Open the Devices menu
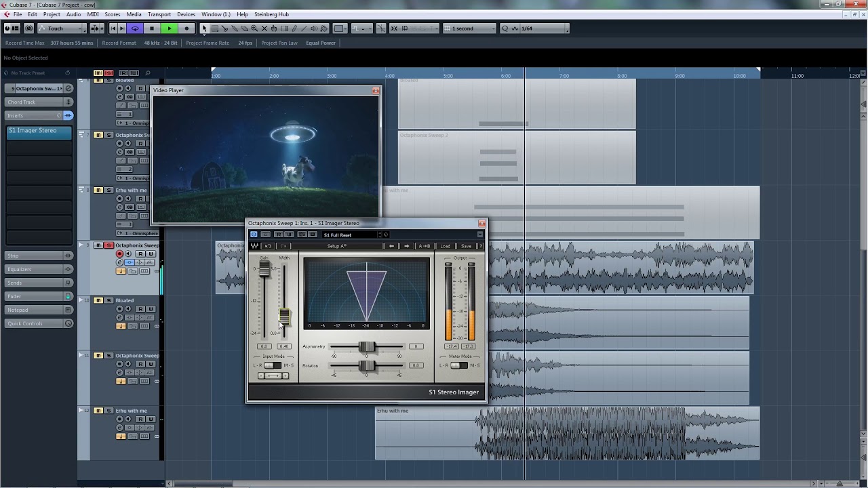 tap(186, 14)
